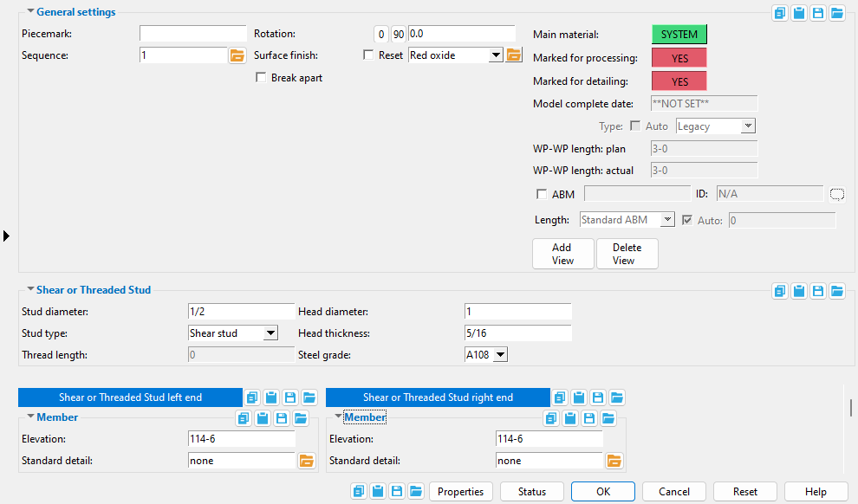Screen dimensions: 858x504
Task: Copy the Shear or Threaded Stud section
Action: pos(780,291)
